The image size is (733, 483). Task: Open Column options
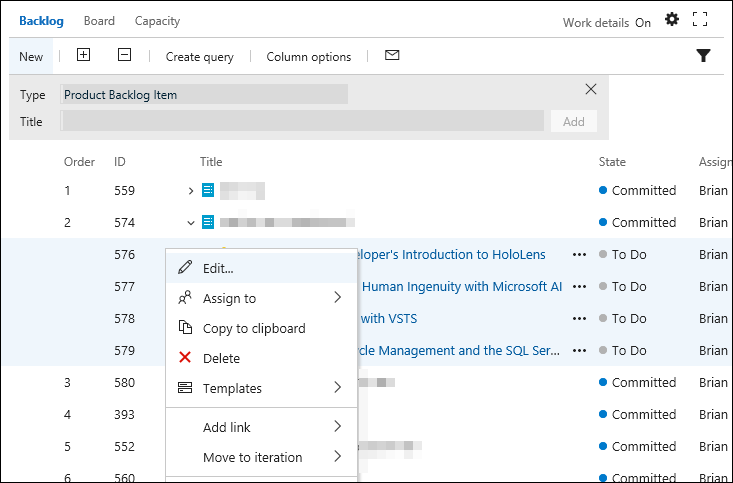[x=309, y=57]
